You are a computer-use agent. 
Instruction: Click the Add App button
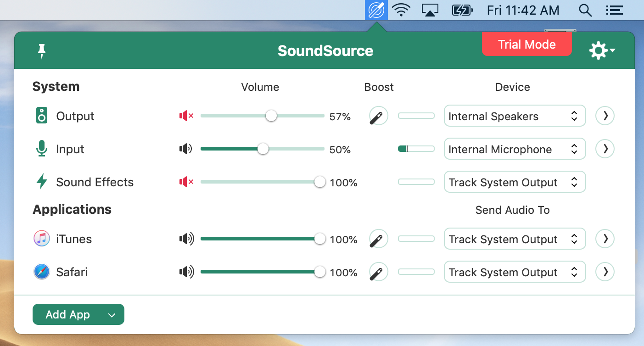point(78,314)
